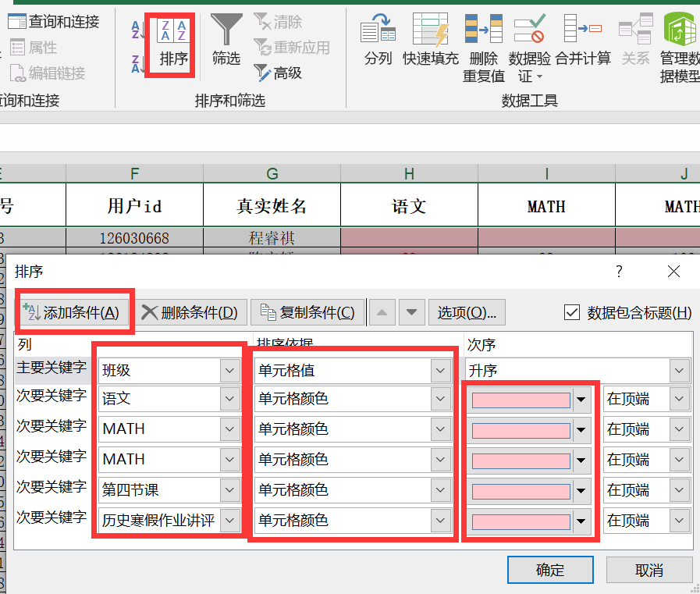Pick pink color swatch in 历史寒假作业讲评 row
The height and width of the screenshot is (594, 700).
click(521, 521)
